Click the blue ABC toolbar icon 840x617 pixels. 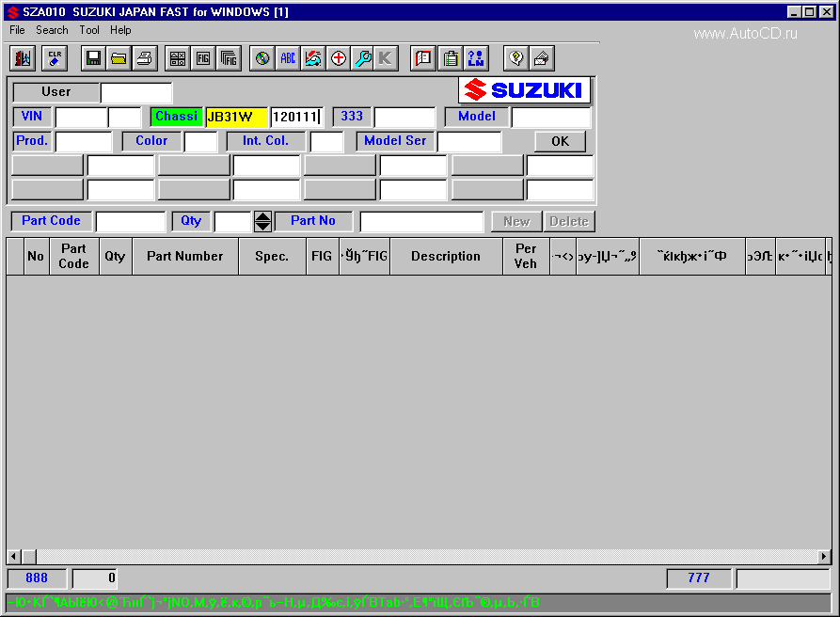coord(288,58)
